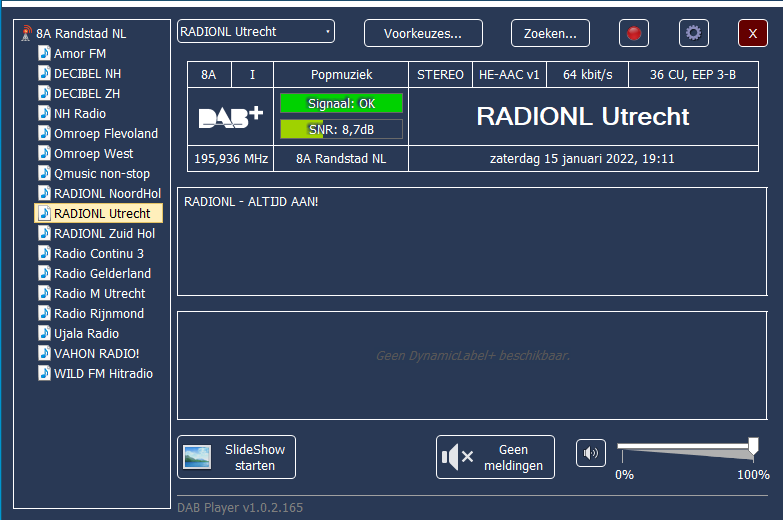Click the muted speaker icon in Geen meldingen
The width and height of the screenshot is (783, 520).
click(x=457, y=457)
